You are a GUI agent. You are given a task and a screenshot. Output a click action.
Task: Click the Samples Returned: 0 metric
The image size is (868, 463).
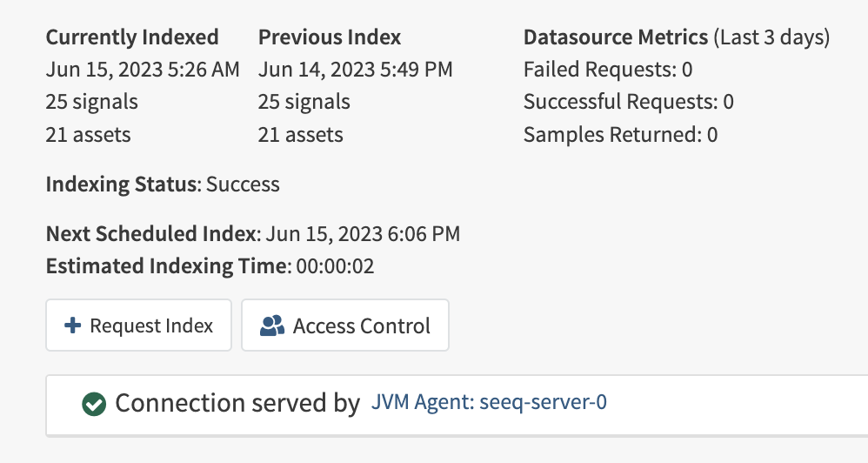[620, 135]
